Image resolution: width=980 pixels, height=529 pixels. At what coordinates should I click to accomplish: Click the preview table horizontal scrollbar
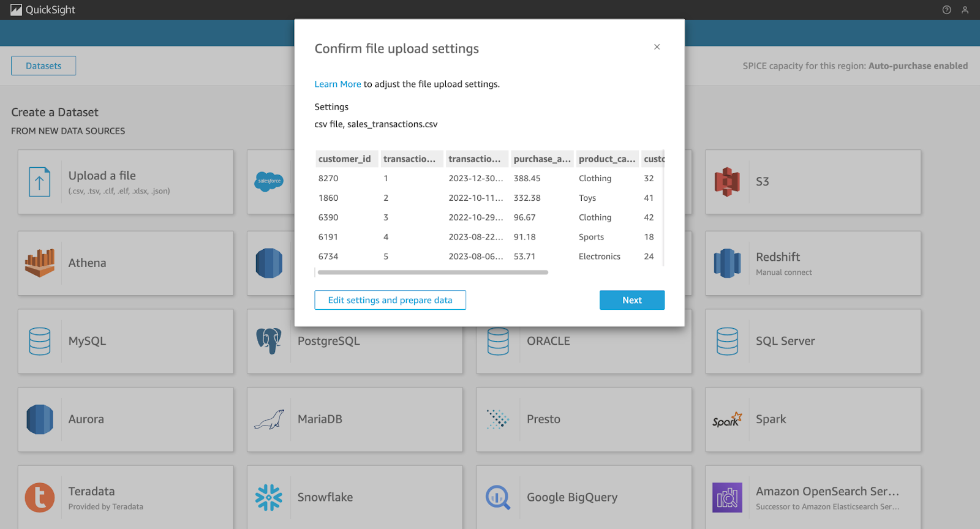(x=432, y=272)
